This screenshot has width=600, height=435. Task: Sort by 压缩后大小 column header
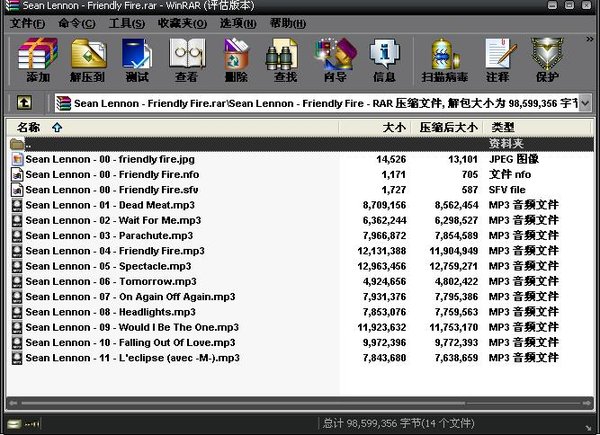coord(447,127)
